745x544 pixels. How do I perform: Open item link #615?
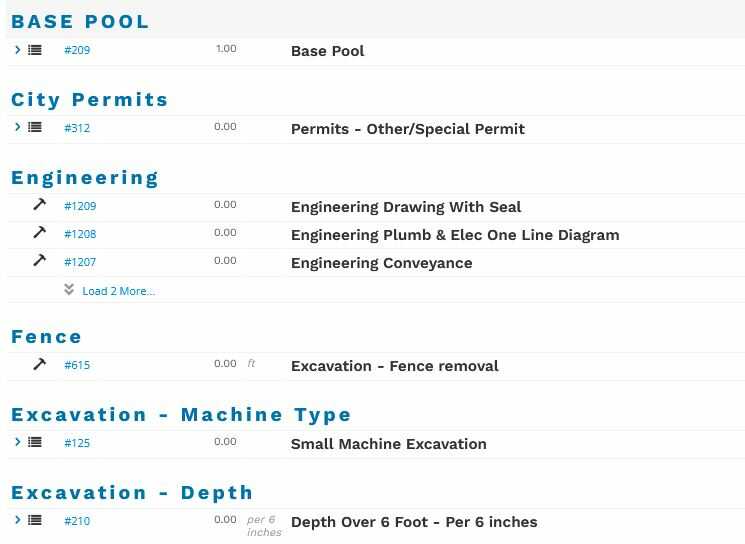[77, 365]
